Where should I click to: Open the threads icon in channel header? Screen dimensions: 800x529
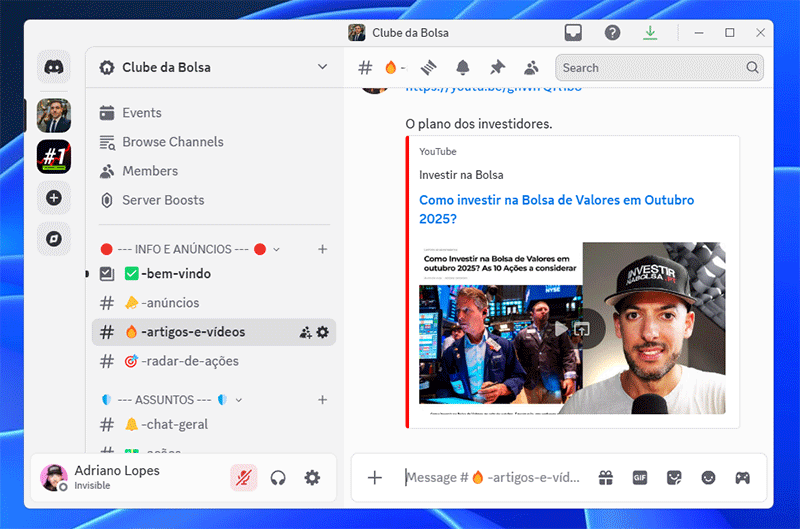click(x=429, y=67)
